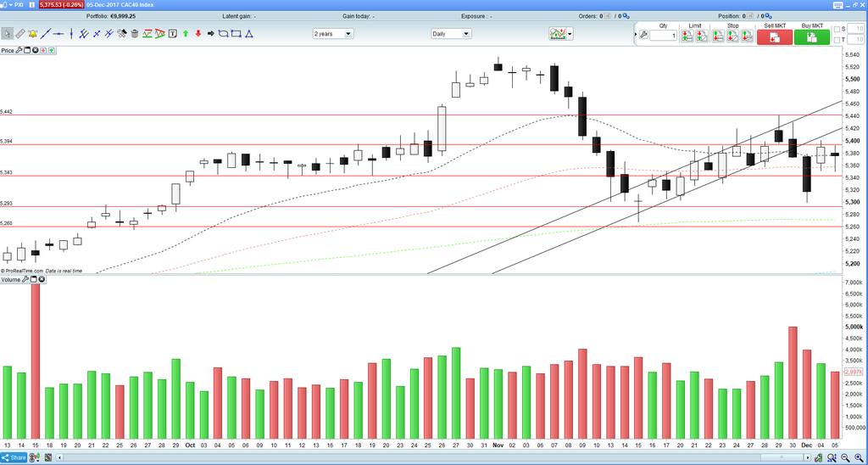This screenshot has height=465, width=868.
Task: Open Position search filter icon
Action: [x=768, y=16]
